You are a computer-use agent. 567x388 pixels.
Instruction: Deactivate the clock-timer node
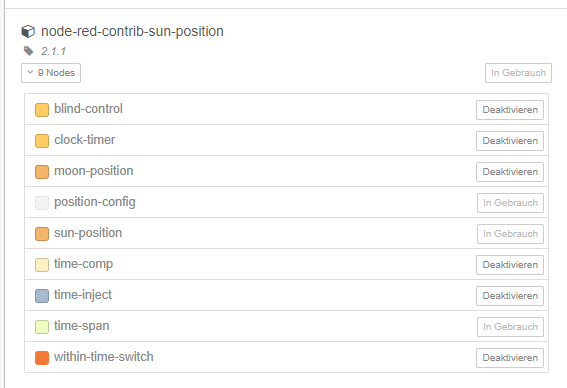(510, 141)
